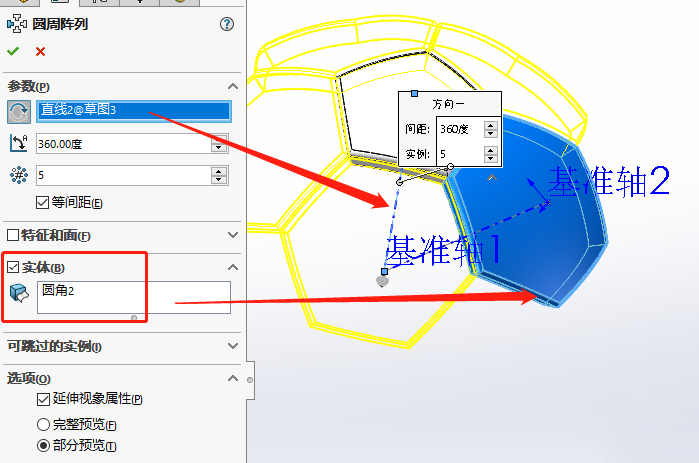Click the 直线2@草图3 axis selection field
The height and width of the screenshot is (463, 699).
tap(134, 110)
